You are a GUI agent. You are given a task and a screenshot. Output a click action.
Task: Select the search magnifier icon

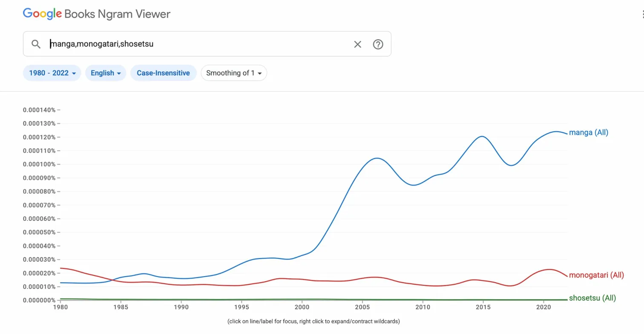[36, 44]
